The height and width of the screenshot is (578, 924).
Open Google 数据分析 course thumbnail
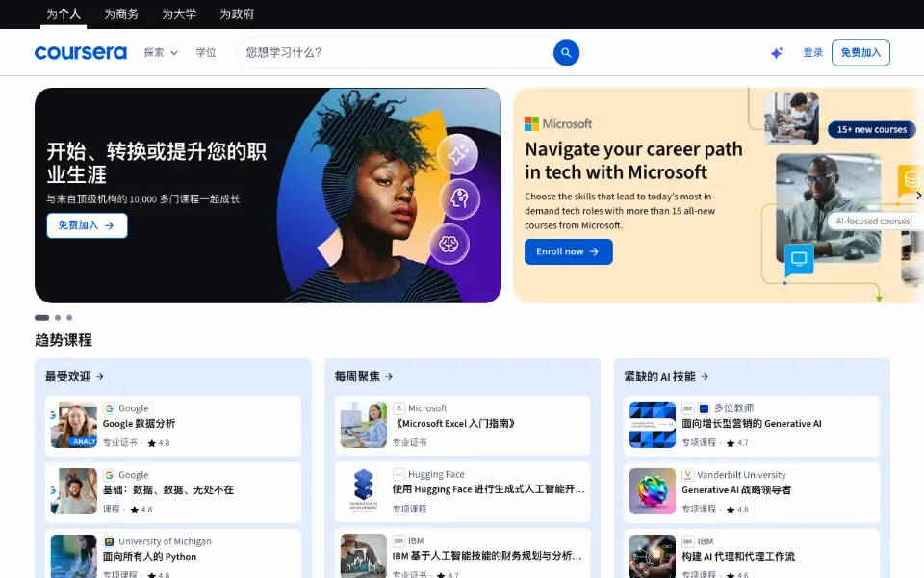pos(74,425)
